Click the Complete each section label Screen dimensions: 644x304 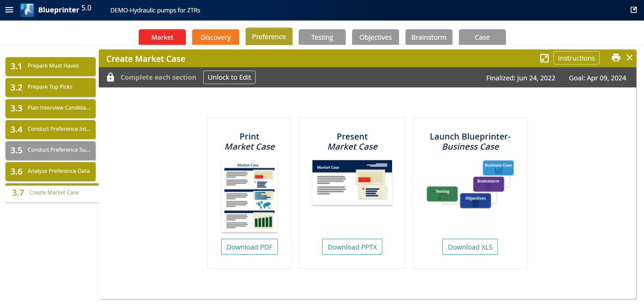[158, 77]
